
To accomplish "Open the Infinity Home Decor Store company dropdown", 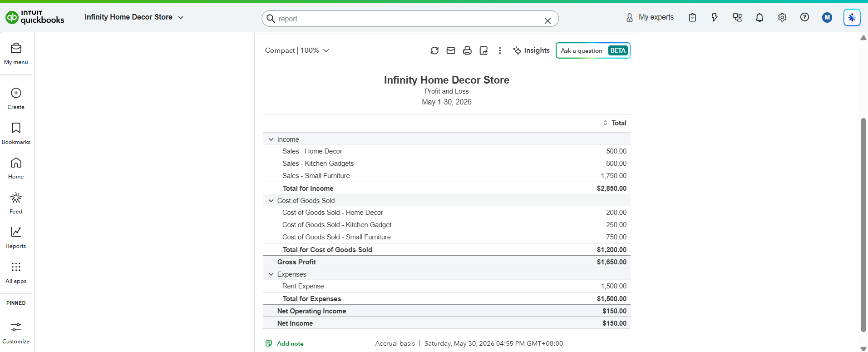I will click(x=134, y=17).
